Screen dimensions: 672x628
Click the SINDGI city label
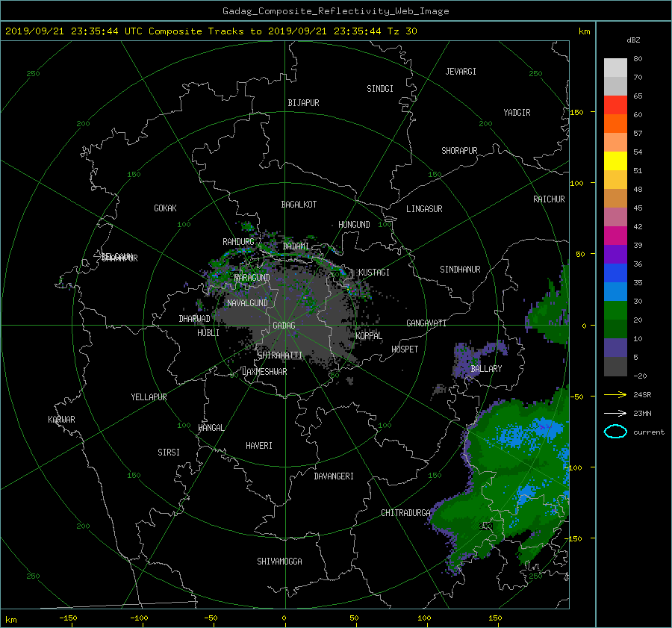click(x=380, y=89)
